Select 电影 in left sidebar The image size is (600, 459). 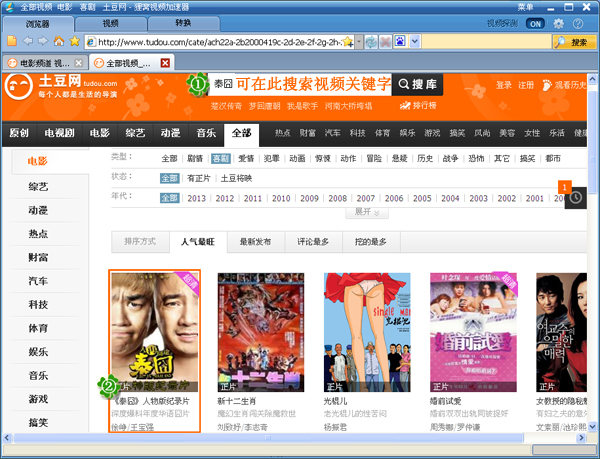tap(38, 161)
